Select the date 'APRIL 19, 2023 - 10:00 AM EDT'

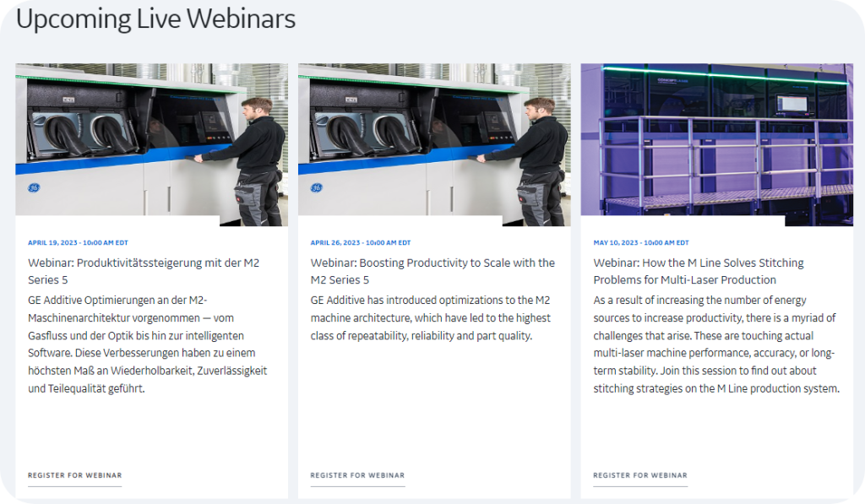click(78, 242)
